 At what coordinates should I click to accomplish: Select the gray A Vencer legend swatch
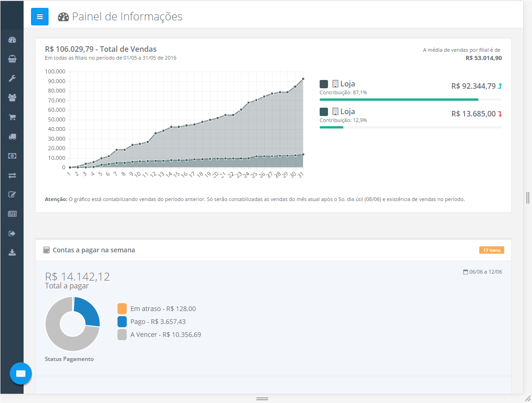click(122, 335)
